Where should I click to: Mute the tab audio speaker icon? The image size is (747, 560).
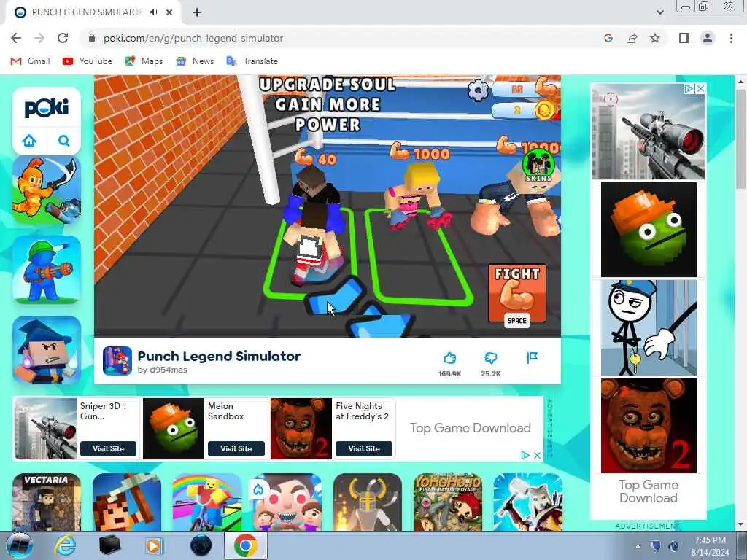[153, 12]
